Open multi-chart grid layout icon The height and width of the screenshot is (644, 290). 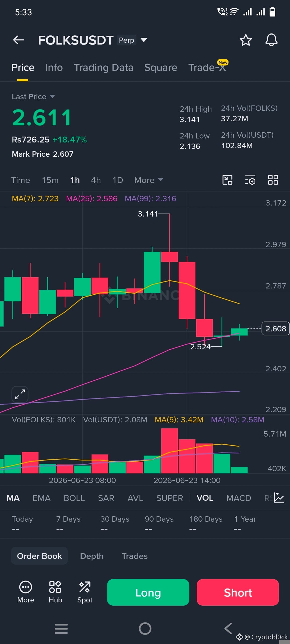pyautogui.click(x=273, y=180)
